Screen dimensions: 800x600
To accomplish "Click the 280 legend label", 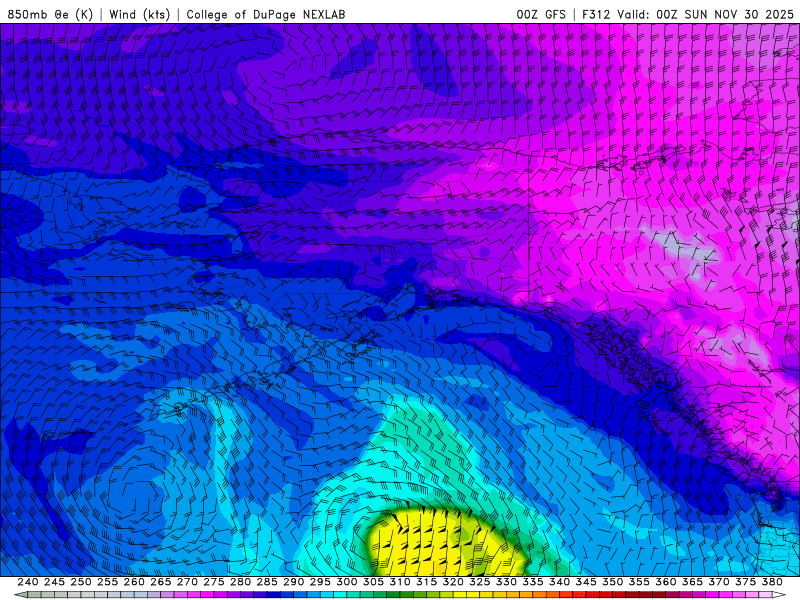I will 240,582.
